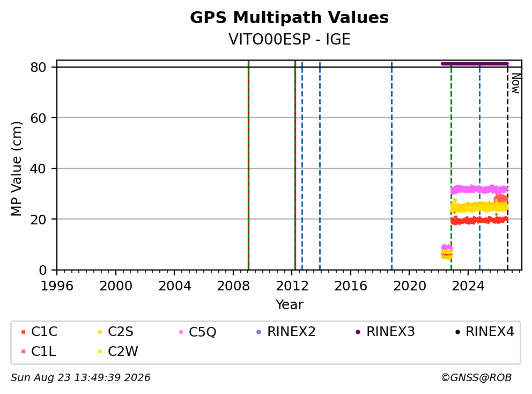The image size is (532, 394).
Task: Click the purple RINEX3 bar at top
Action: tap(474, 63)
